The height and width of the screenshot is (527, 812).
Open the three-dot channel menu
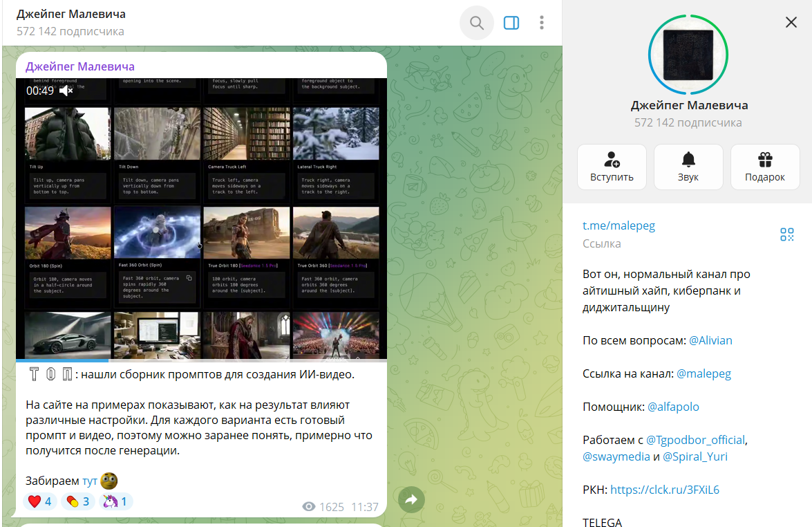pyautogui.click(x=542, y=23)
